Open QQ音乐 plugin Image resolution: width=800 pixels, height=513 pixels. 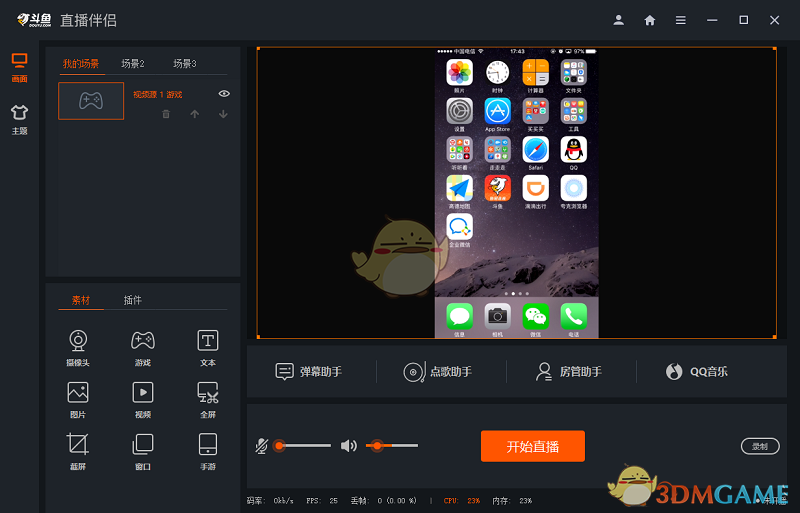tap(696, 372)
